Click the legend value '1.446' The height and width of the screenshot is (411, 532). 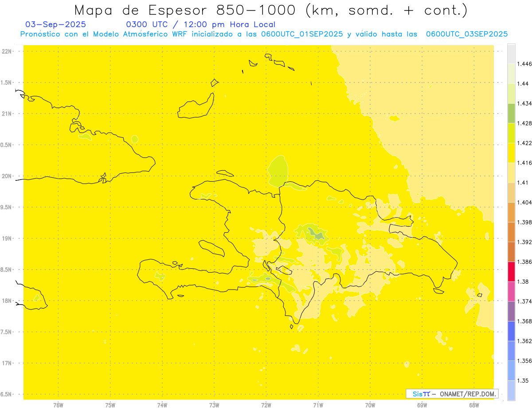tap(525, 64)
